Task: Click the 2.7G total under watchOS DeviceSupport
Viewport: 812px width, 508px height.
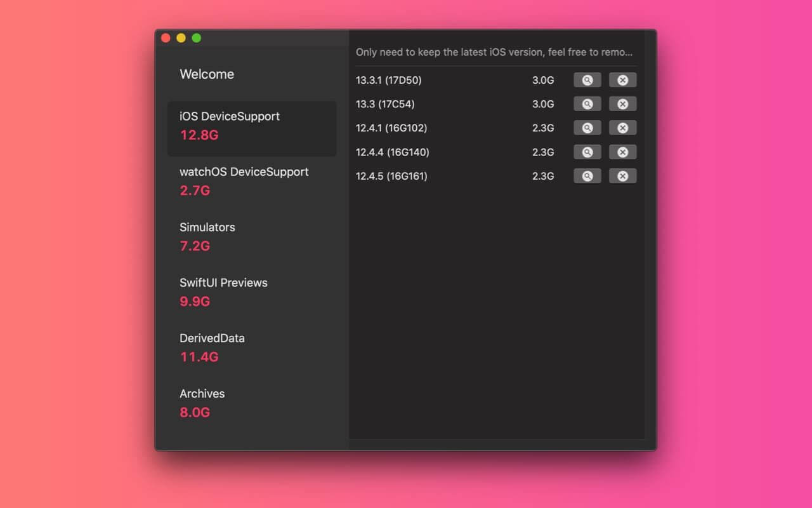Action: coord(195,190)
